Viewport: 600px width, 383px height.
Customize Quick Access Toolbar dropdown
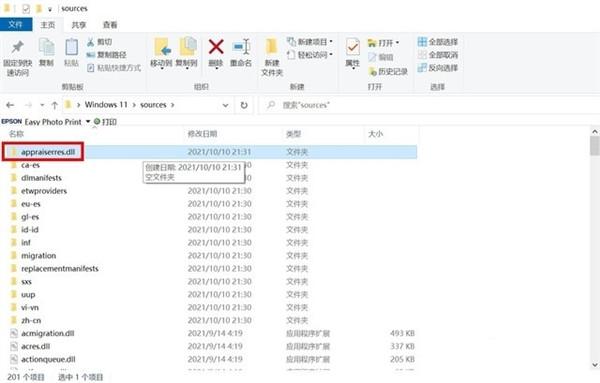(x=50, y=9)
